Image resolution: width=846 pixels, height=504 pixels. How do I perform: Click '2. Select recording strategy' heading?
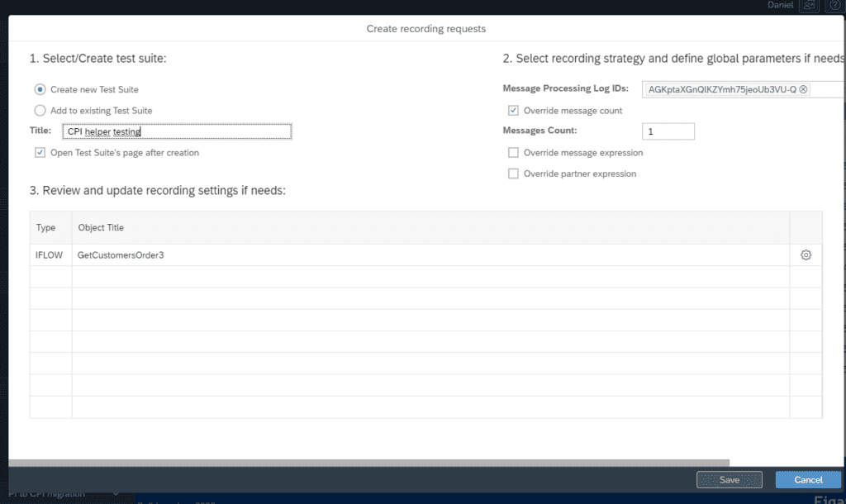[x=673, y=59]
